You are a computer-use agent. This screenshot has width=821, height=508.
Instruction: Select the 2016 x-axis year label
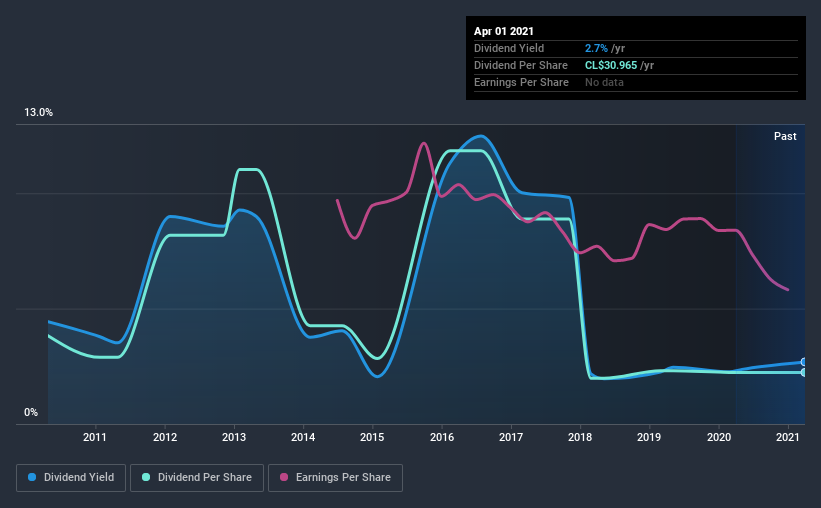point(442,437)
